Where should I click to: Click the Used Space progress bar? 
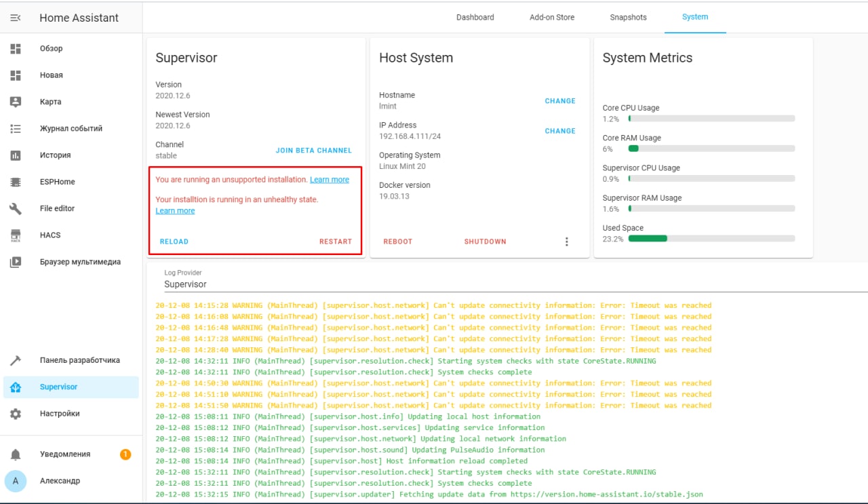tap(711, 239)
